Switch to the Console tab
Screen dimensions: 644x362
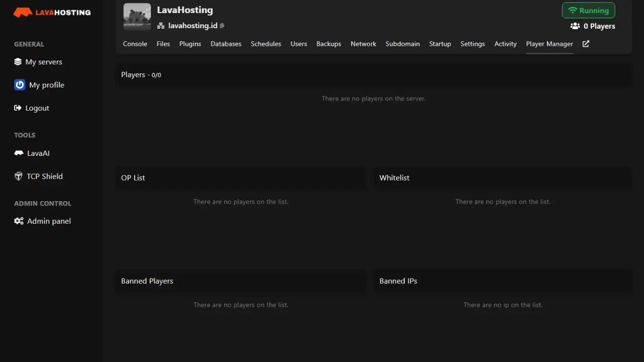(135, 44)
